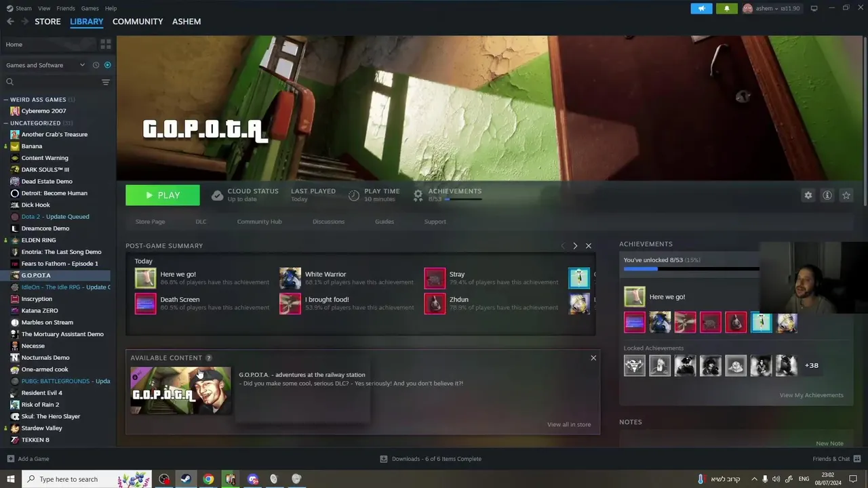Open Chrome from the taskbar
The image size is (868, 488).
point(208,479)
